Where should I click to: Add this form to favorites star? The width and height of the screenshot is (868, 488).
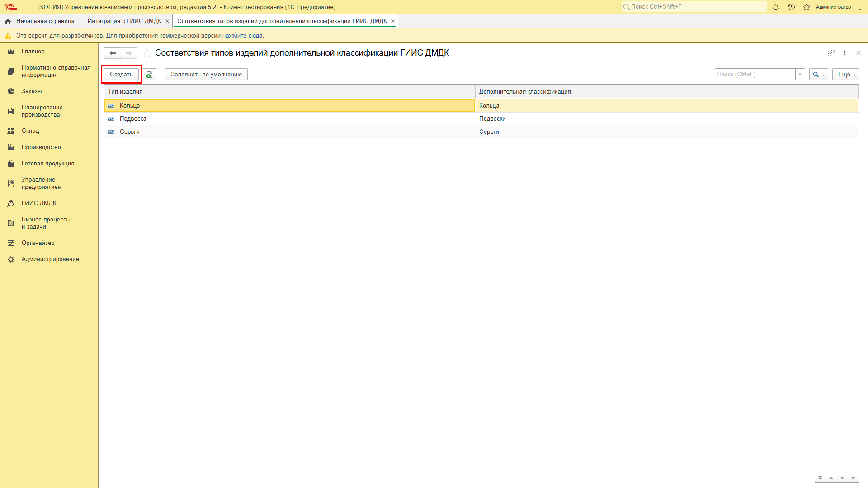coord(147,53)
